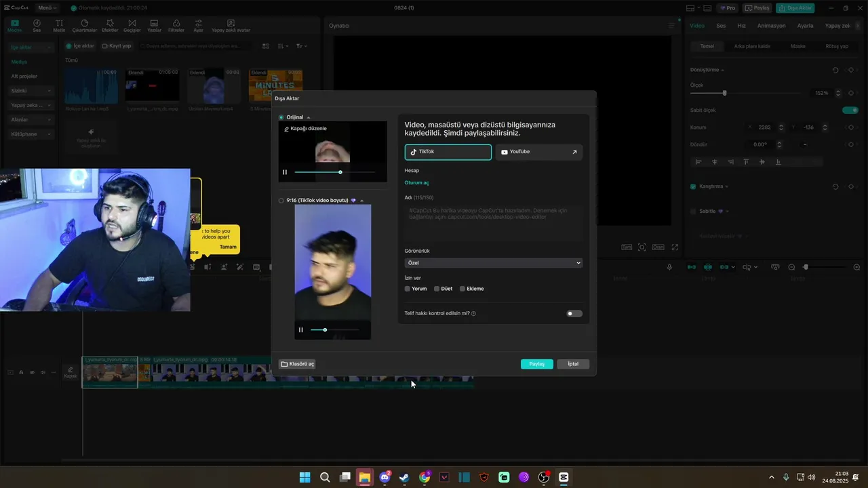Seek the 9:16 preview progress bar

click(x=335, y=330)
